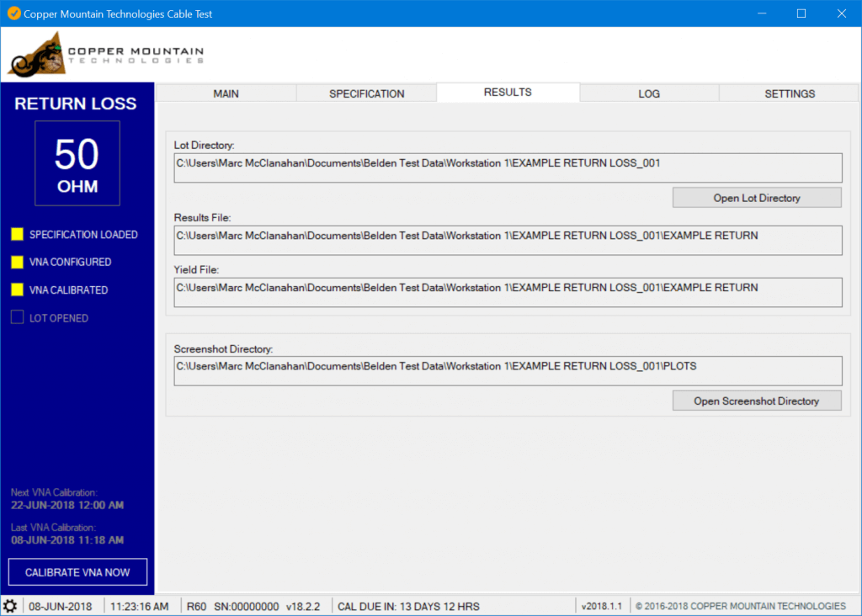This screenshot has height=616, width=862.
Task: Toggle the VNA Calibrated indicator
Action: tap(17, 290)
